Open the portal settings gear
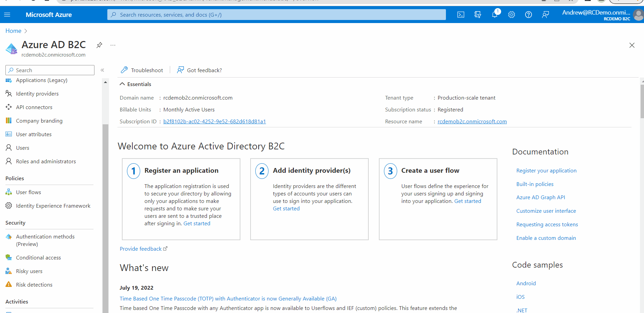This screenshot has height=313, width=644. point(512,15)
